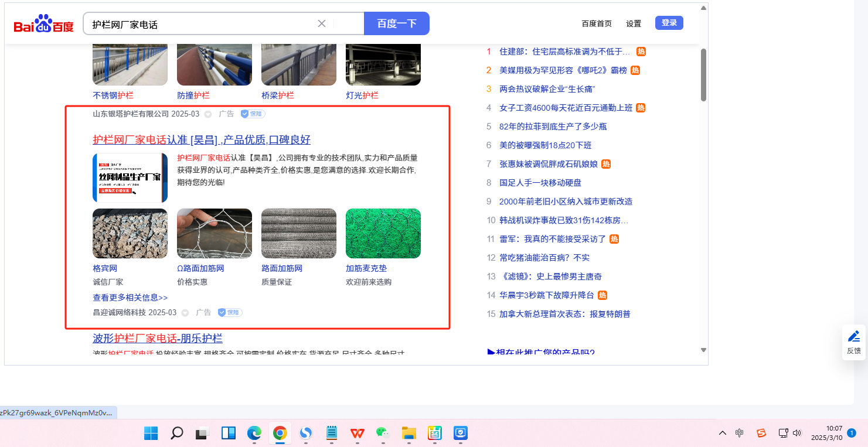Expand dropdown arrow after 昌迎诚网络科技 2025-03
The height and width of the screenshot is (447, 868).
(185, 313)
